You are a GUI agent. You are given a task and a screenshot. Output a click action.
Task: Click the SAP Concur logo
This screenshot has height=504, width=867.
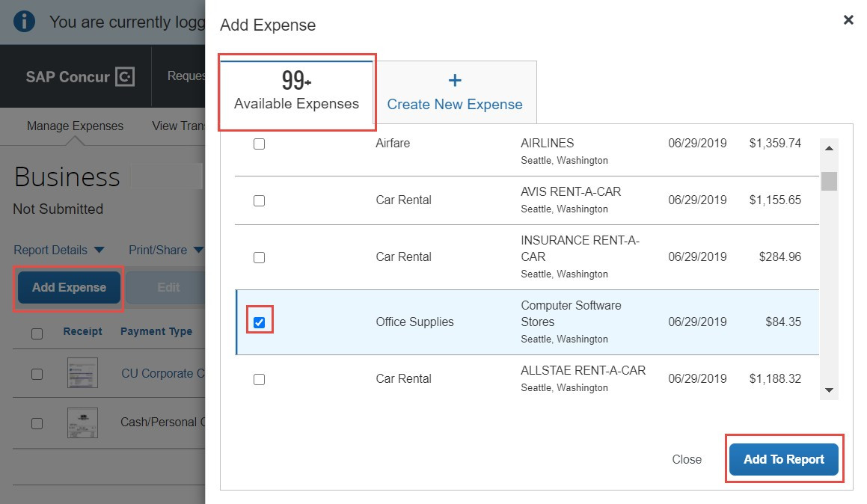point(78,76)
